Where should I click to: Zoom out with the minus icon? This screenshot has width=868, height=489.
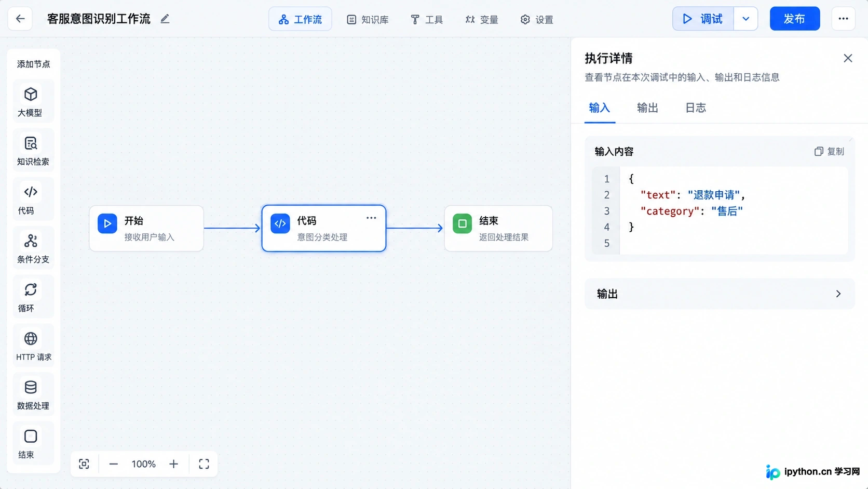pyautogui.click(x=113, y=464)
